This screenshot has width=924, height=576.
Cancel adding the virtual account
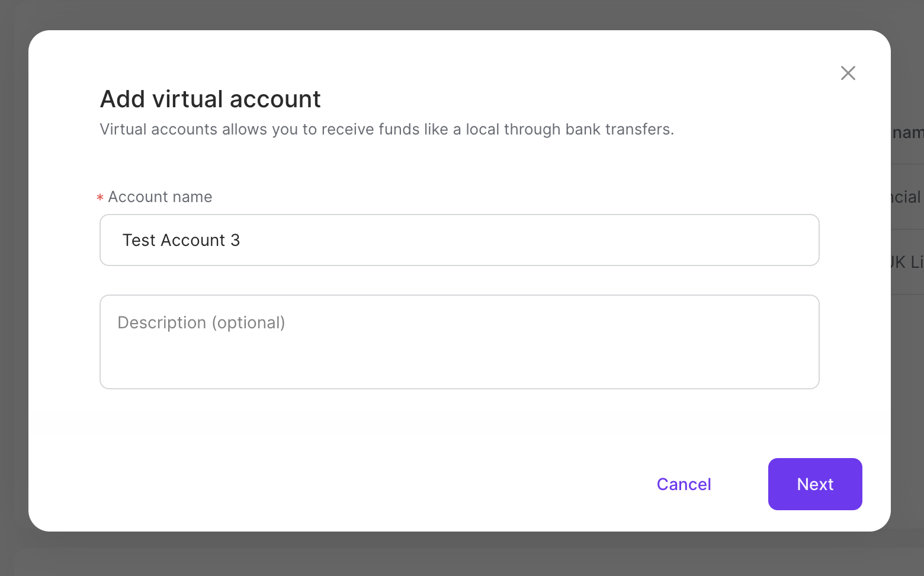(684, 484)
